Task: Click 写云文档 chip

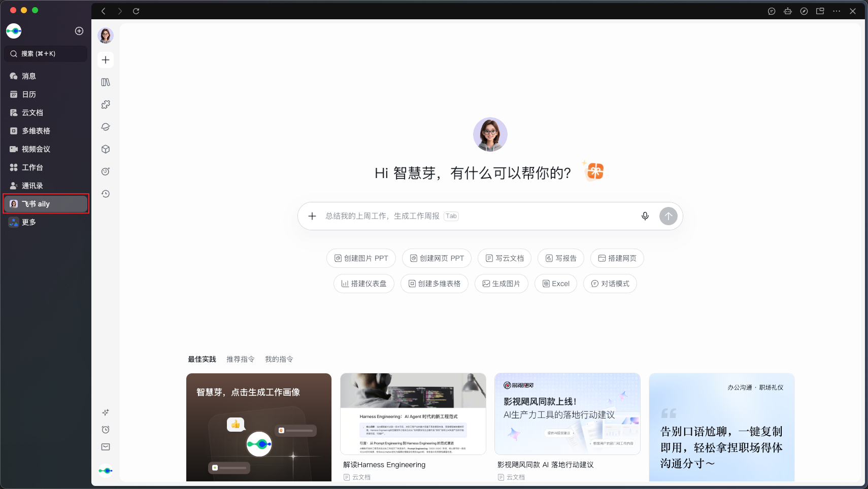Action: (x=505, y=258)
